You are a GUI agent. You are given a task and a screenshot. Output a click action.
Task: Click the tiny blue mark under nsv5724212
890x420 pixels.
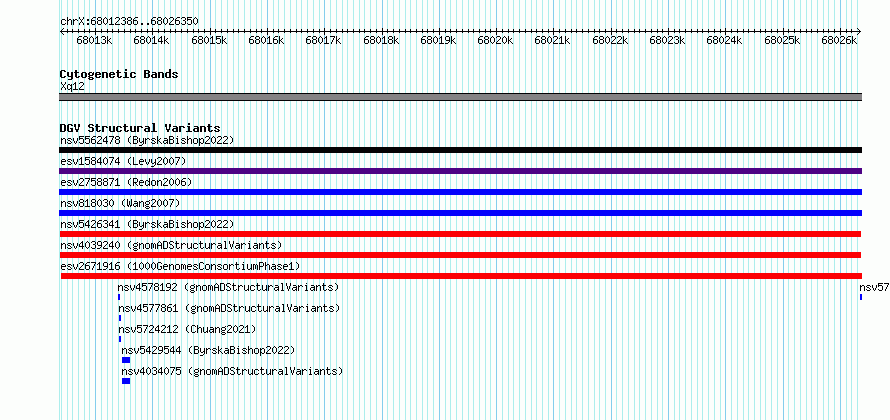120,339
